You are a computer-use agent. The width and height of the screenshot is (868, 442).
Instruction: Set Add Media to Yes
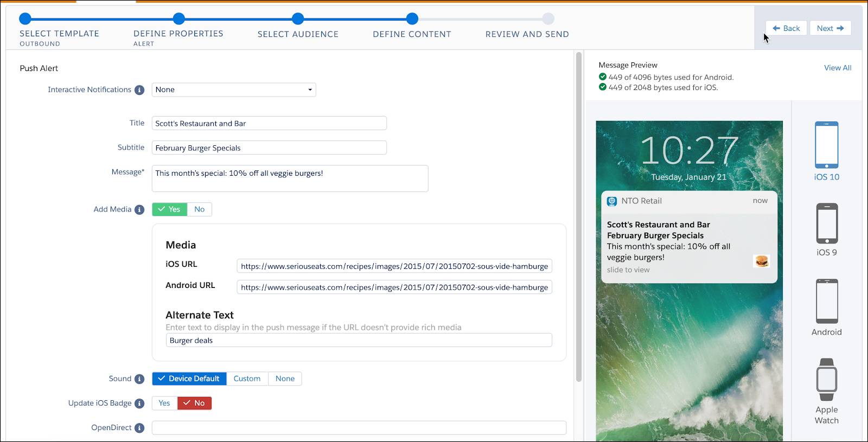[x=170, y=209]
